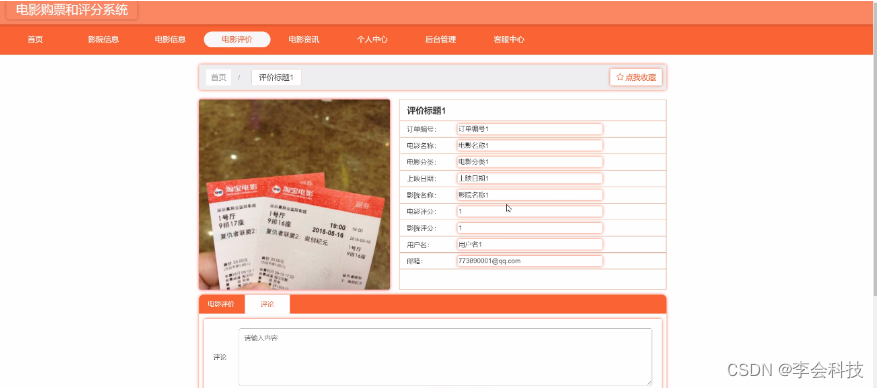Image resolution: width=879 pixels, height=388 pixels.
Task: Switch to the 电影评价 detail tab
Action: 221,304
